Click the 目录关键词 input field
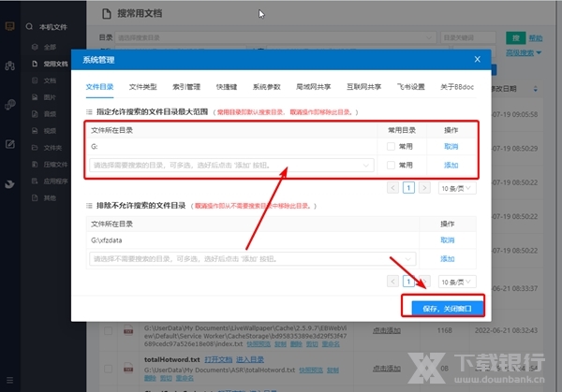The image size is (562, 392). (468, 37)
